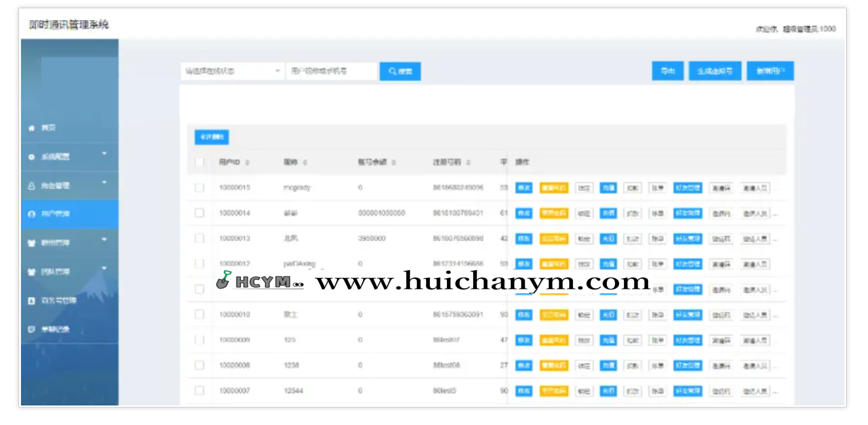Click the blue 充值 button in row 10000008
868x425 pixels.
click(x=608, y=365)
